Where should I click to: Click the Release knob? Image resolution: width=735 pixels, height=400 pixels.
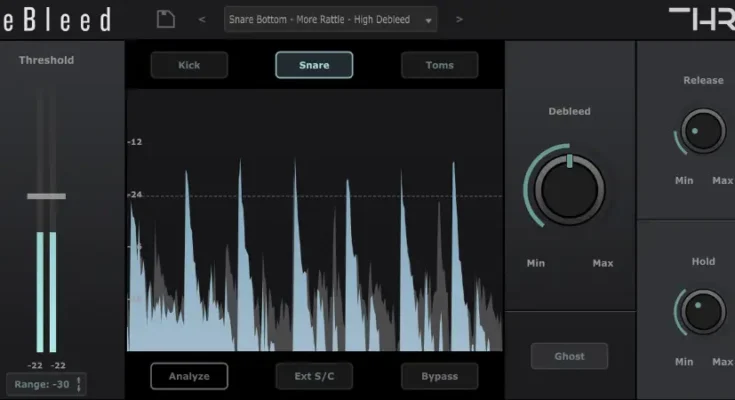[703, 131]
